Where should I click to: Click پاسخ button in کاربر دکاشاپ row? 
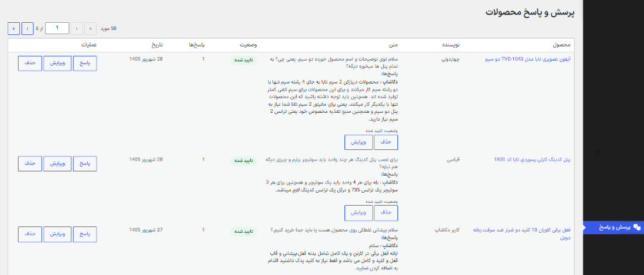(x=85, y=234)
